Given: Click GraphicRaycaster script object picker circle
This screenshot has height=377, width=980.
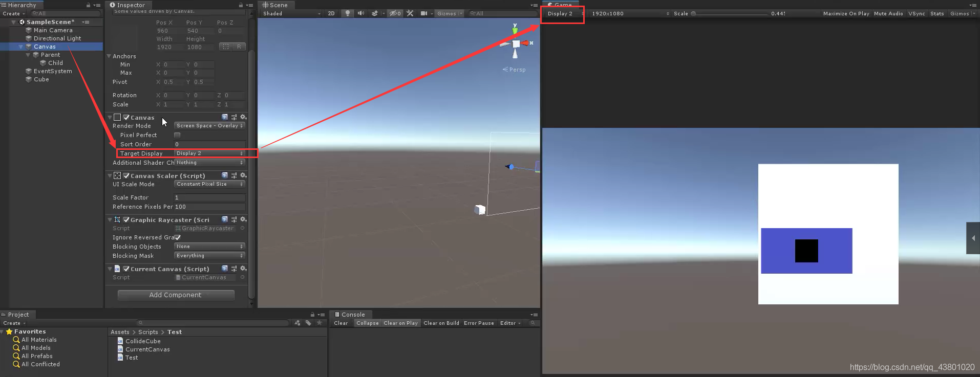Looking at the screenshot, I should (243, 228).
